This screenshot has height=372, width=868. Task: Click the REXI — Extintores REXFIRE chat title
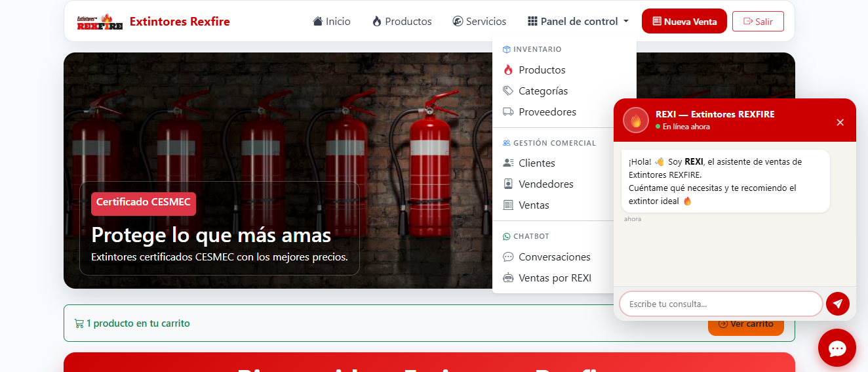[715, 114]
